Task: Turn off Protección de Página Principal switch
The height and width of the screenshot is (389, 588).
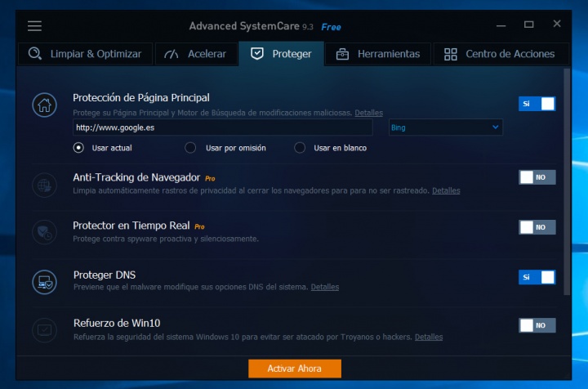Action: (537, 104)
